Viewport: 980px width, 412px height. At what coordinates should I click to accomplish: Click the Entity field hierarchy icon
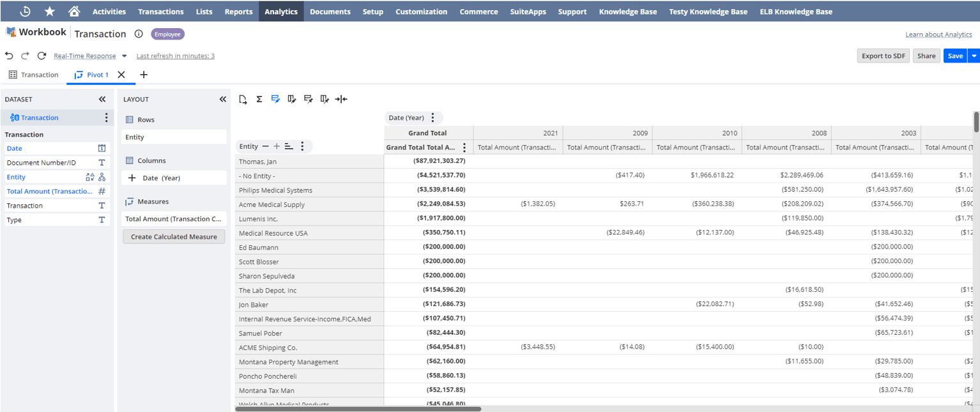coord(102,177)
